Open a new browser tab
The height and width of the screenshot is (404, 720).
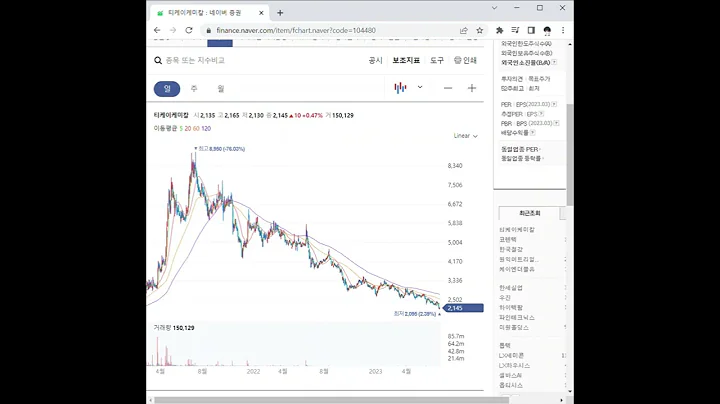click(280, 13)
